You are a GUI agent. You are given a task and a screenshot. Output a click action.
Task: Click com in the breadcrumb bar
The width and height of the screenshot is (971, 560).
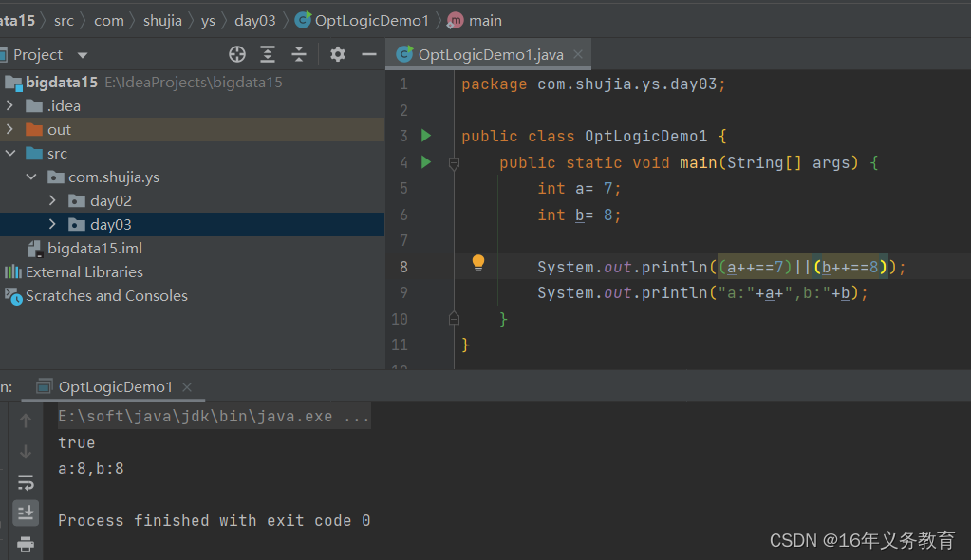[x=109, y=21]
